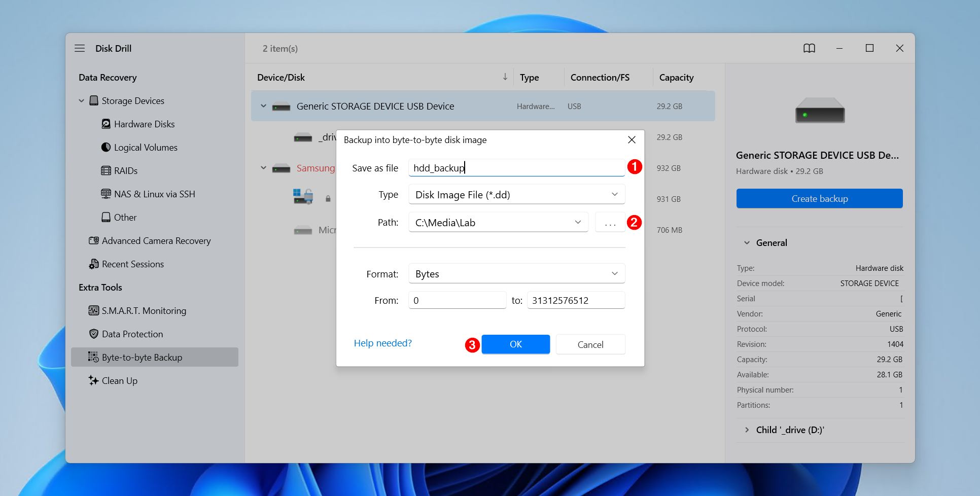Image resolution: width=980 pixels, height=496 pixels.
Task: Expand the Child '_drive (D:)' section
Action: coord(747,430)
